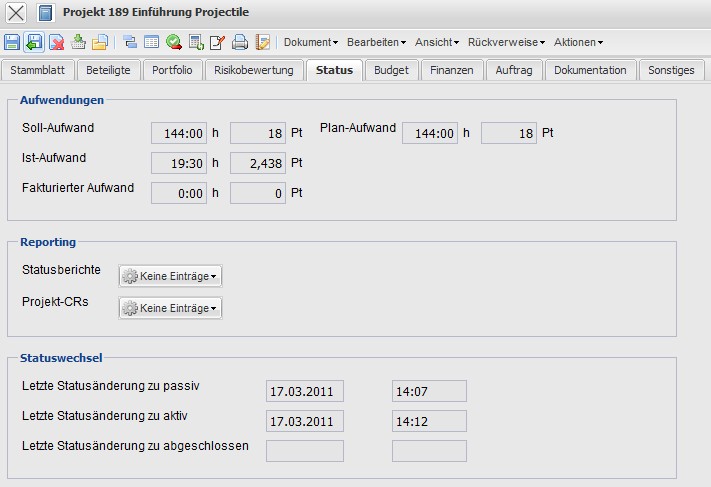Expand the Statusberichte Keine Einträge dropdown

[x=170, y=276]
